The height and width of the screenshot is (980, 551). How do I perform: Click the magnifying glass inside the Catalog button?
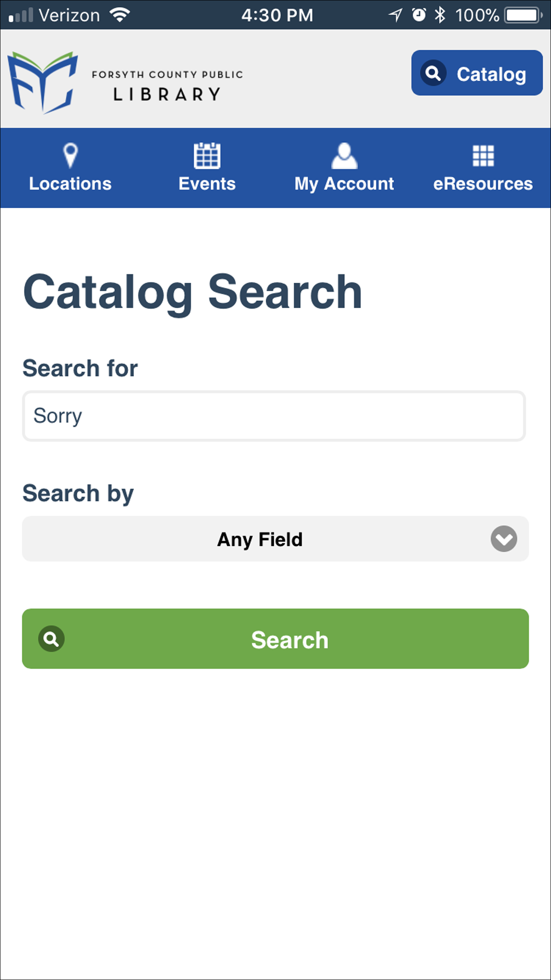tap(433, 74)
